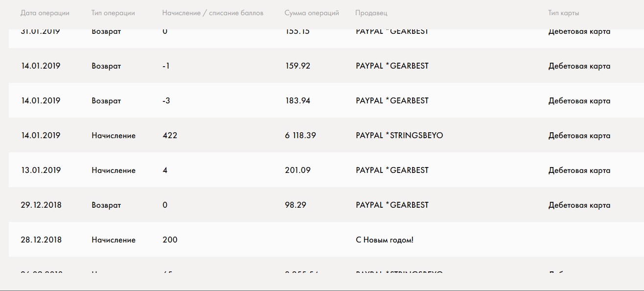
Task: Click the 13.01.2019 operation date
Action: [x=41, y=170]
